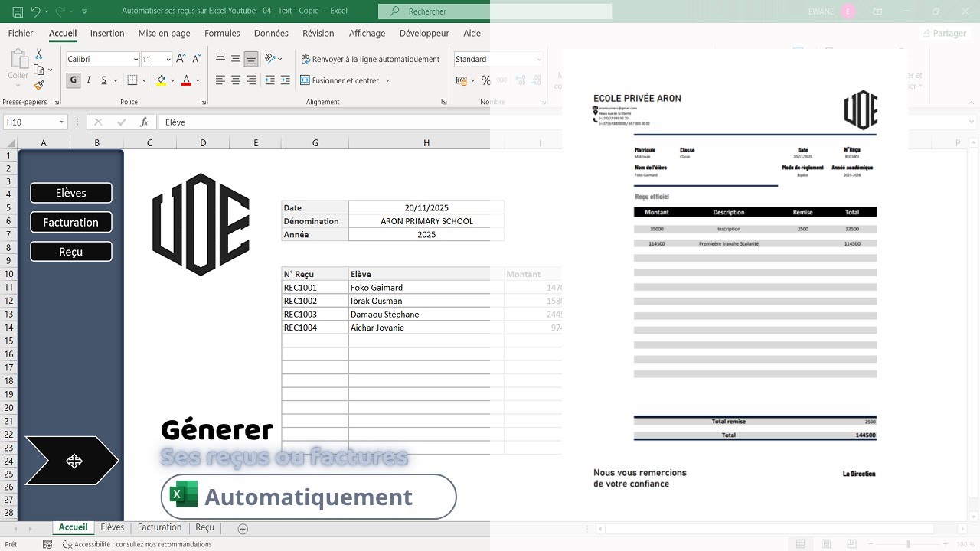Add a new sheet with plus icon

point(243,528)
